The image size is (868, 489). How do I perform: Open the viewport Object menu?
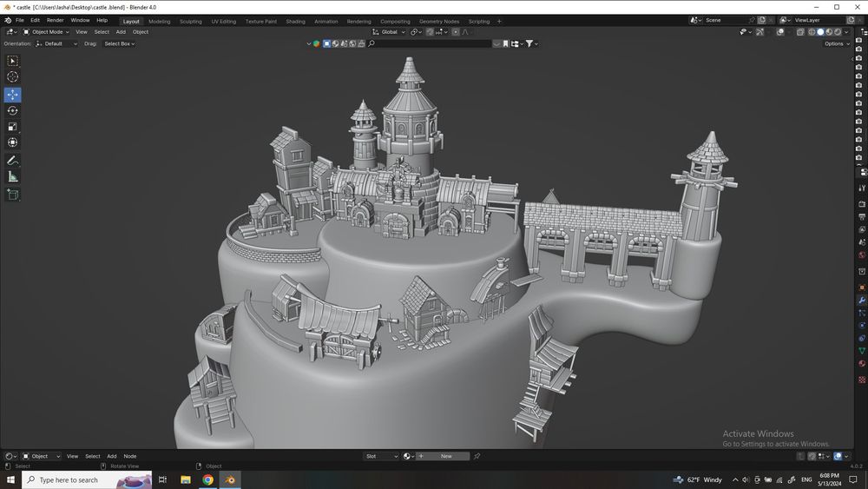coord(141,32)
